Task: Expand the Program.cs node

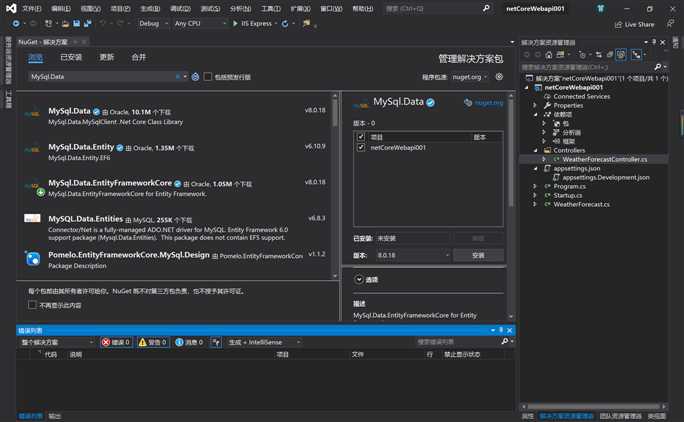Action: point(535,186)
